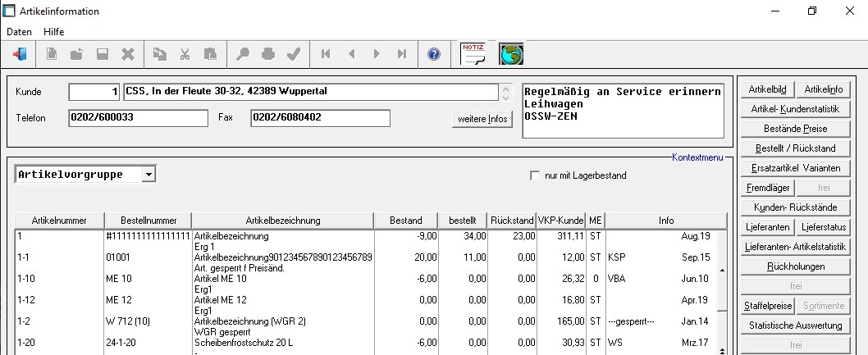Image resolution: width=868 pixels, height=355 pixels.
Task: Open Artikelbild button
Action: pos(767,89)
